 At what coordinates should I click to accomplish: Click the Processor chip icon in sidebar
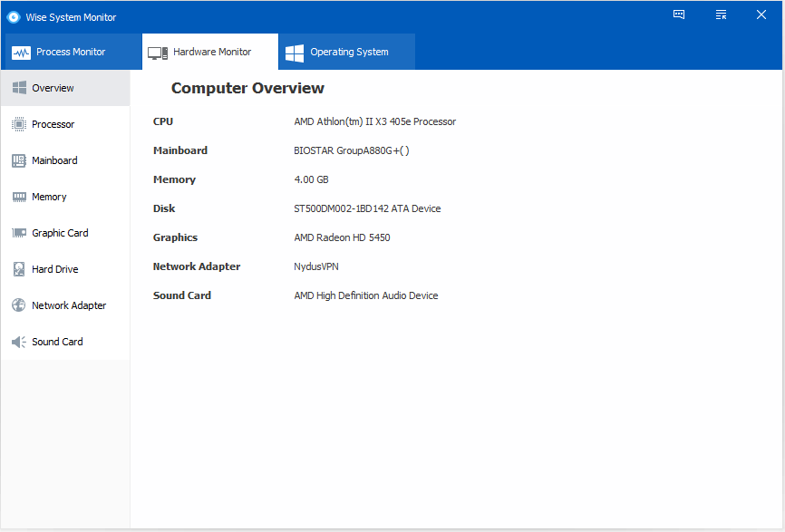pos(19,124)
